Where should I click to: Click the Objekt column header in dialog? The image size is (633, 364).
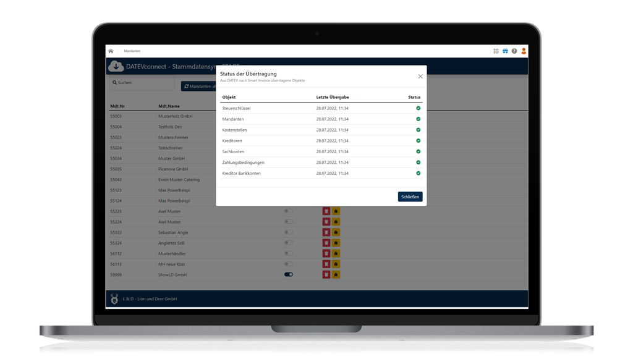coord(229,97)
